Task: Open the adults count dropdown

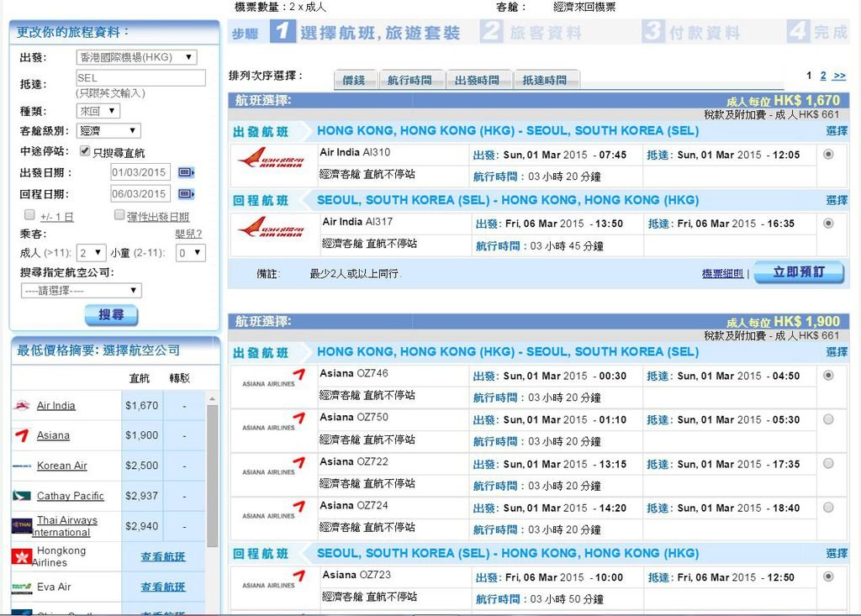Action: coord(91,253)
